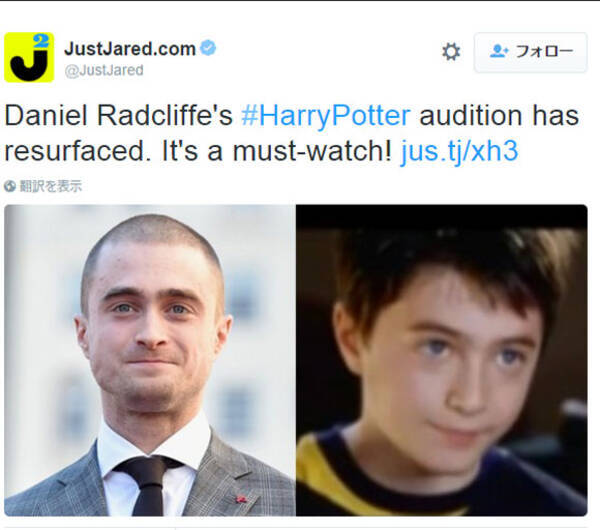
Task: Click the red lapel pin on grey jacket
Action: (x=240, y=499)
